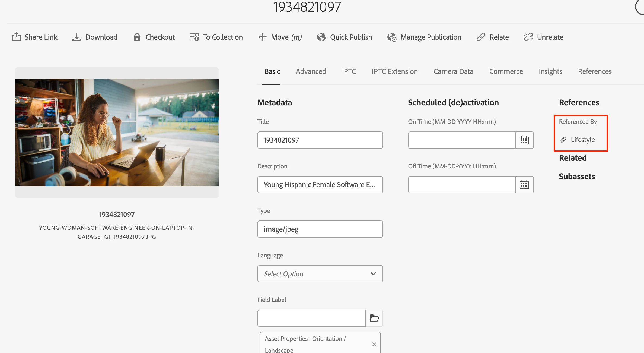Click the asset preview thumbnail image
Viewport: 644px width, 353px height.
click(x=117, y=133)
